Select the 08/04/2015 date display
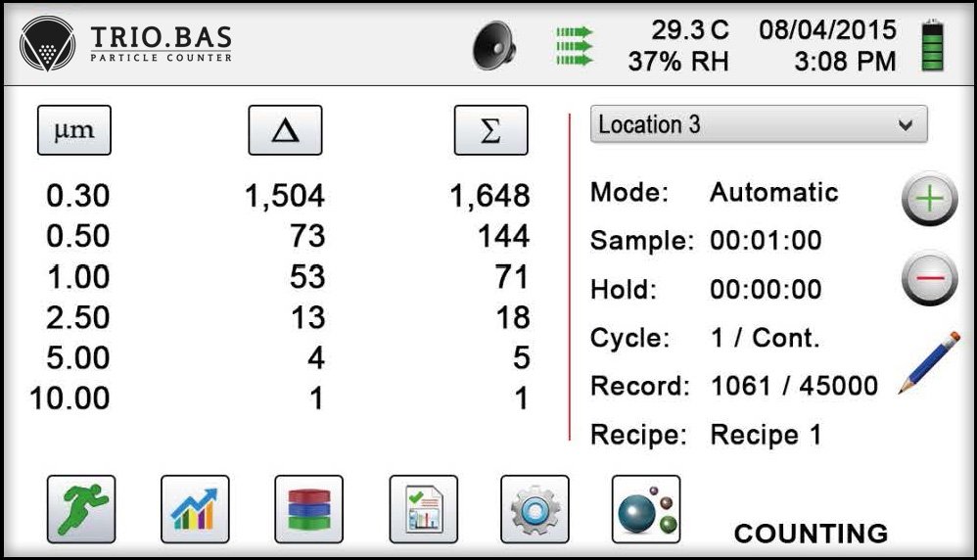Viewport: 977px width, 560px height. tap(827, 29)
